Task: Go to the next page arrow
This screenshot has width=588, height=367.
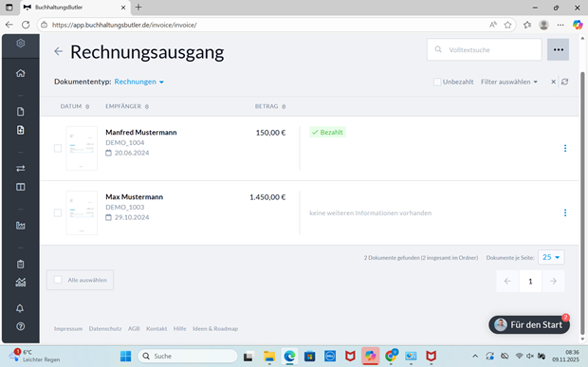Action: click(553, 281)
